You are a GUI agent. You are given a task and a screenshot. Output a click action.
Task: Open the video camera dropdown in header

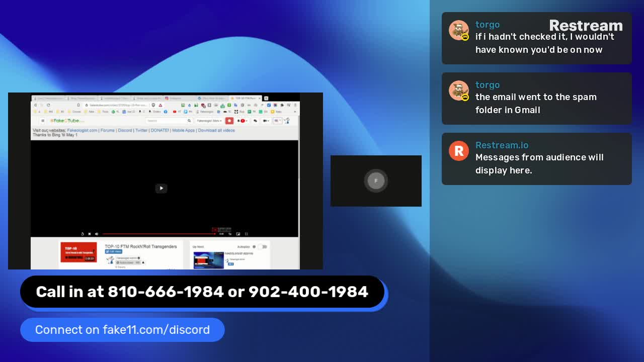coord(267,121)
